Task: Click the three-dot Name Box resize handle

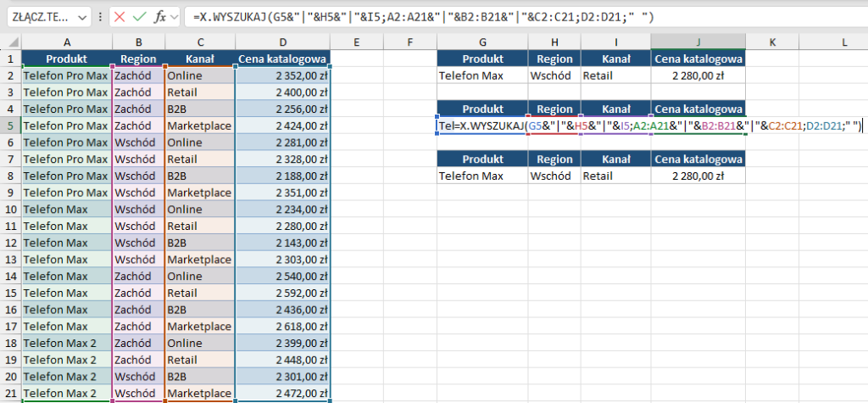Action: coord(102,17)
